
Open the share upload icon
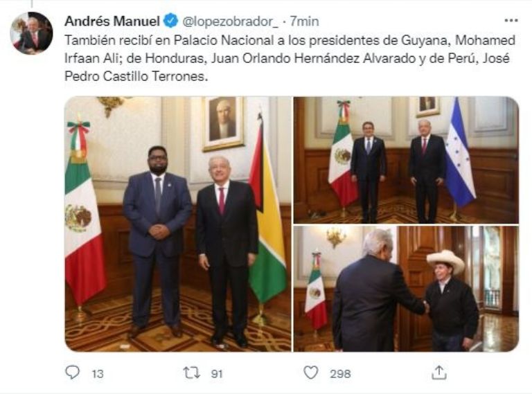pos(439,373)
